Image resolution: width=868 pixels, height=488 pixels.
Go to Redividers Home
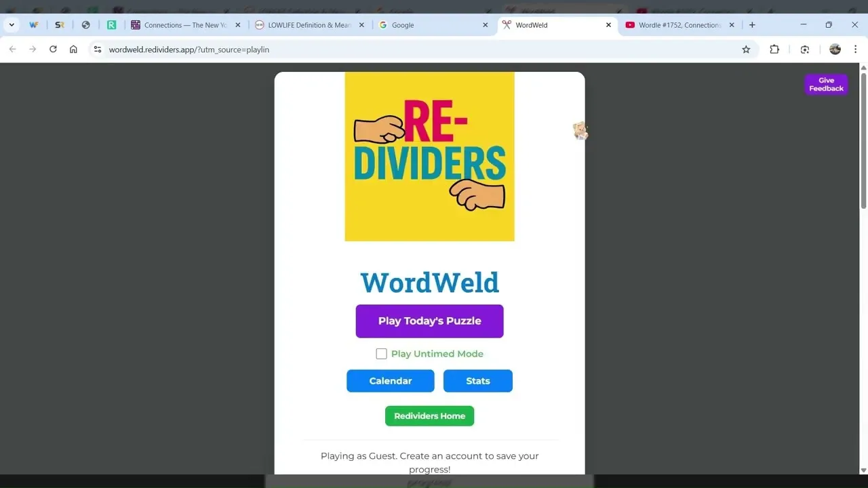tap(429, 416)
